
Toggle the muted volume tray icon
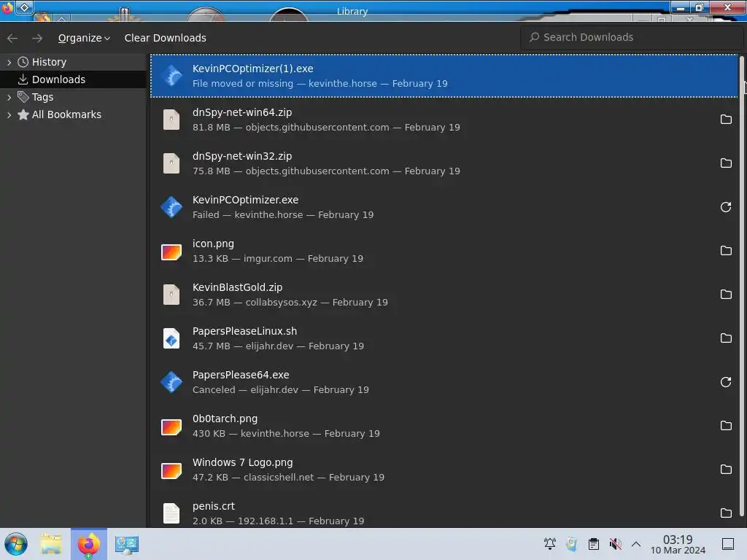(615, 544)
